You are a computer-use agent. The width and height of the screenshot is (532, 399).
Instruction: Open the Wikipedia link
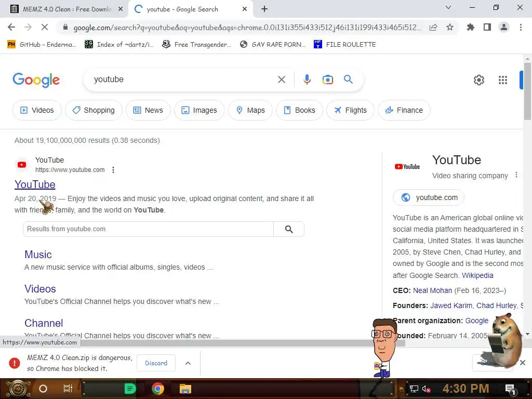(x=477, y=275)
